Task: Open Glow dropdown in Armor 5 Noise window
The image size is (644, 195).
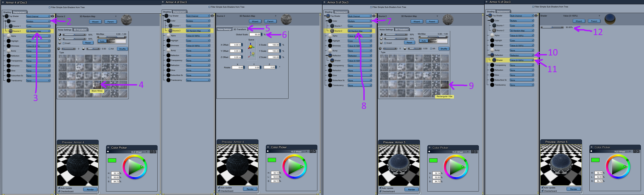Action: point(360,75)
